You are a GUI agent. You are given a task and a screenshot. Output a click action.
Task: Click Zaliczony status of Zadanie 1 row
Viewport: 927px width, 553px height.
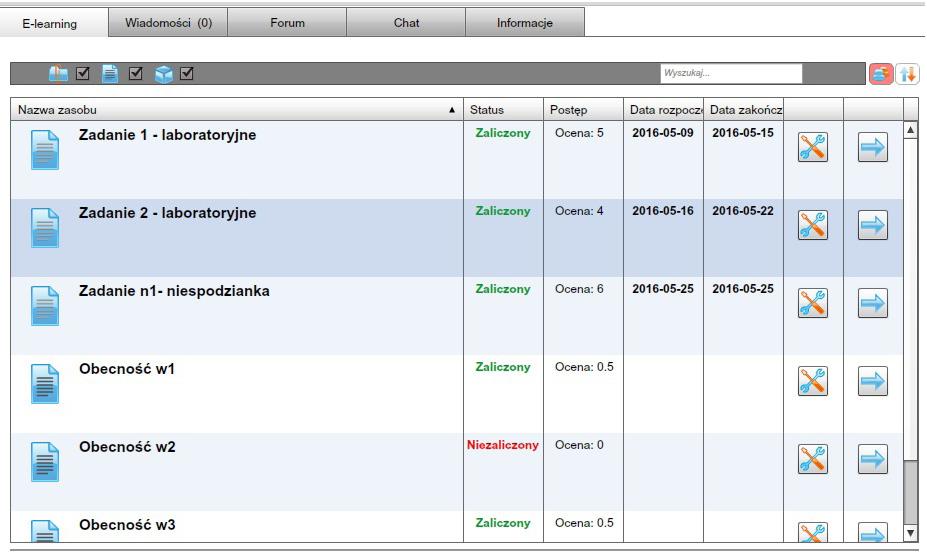(x=503, y=134)
